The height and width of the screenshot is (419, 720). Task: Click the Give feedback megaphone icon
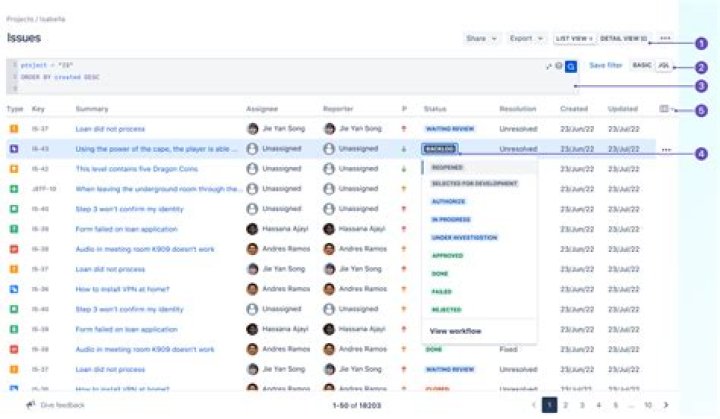point(31,405)
